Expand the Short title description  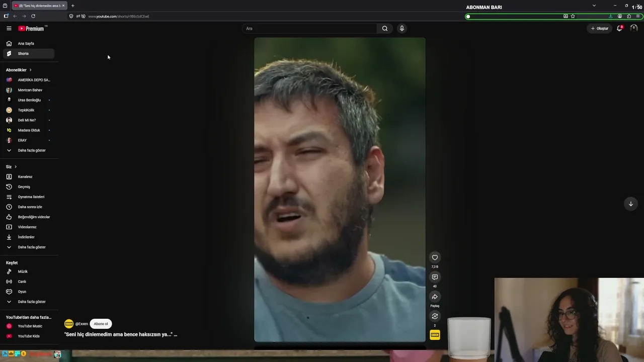pos(121,334)
